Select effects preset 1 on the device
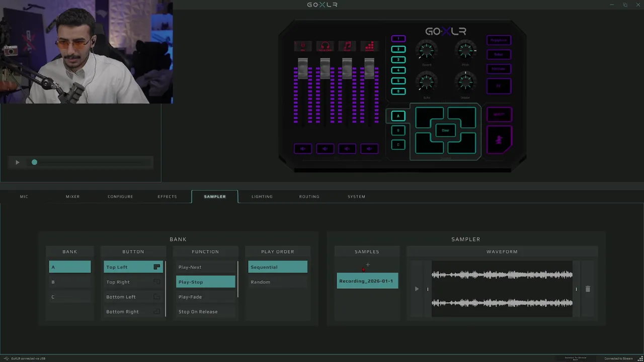The image size is (644, 362). [398, 39]
